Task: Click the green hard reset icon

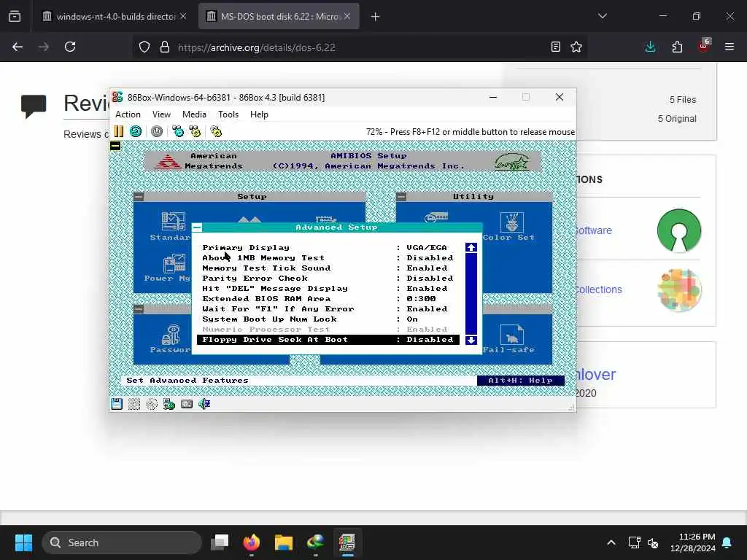Action: pyautogui.click(x=136, y=131)
